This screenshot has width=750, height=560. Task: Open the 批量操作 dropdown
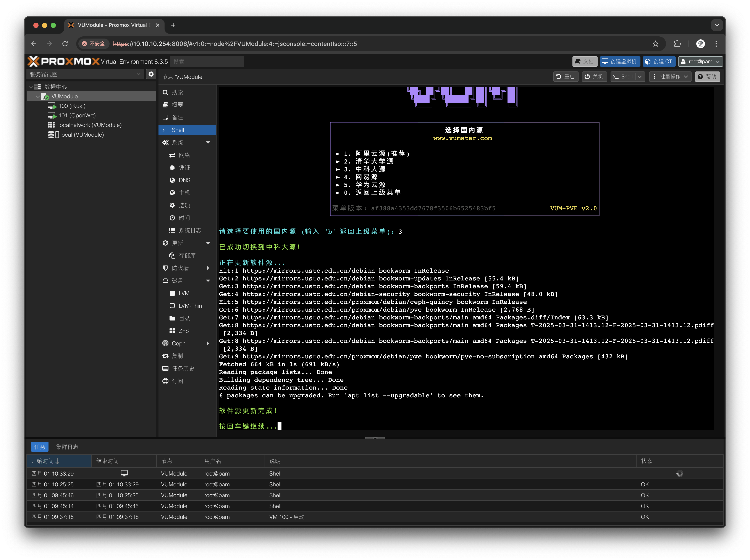click(x=670, y=77)
